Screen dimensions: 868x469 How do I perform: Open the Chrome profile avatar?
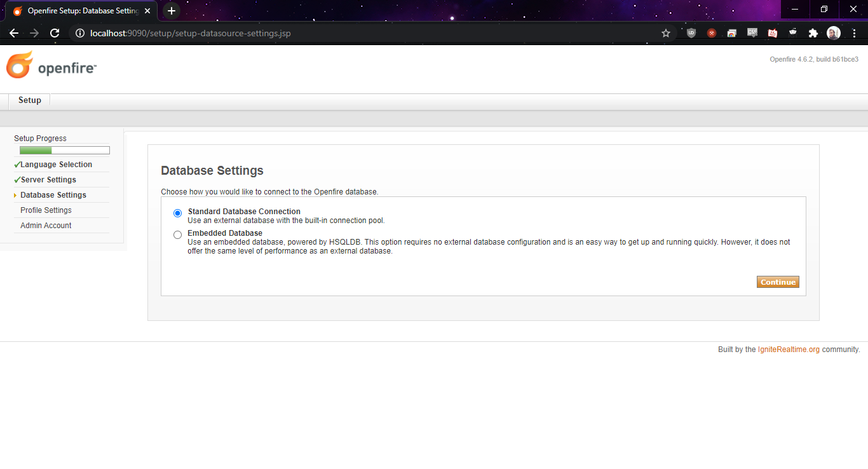click(x=834, y=33)
